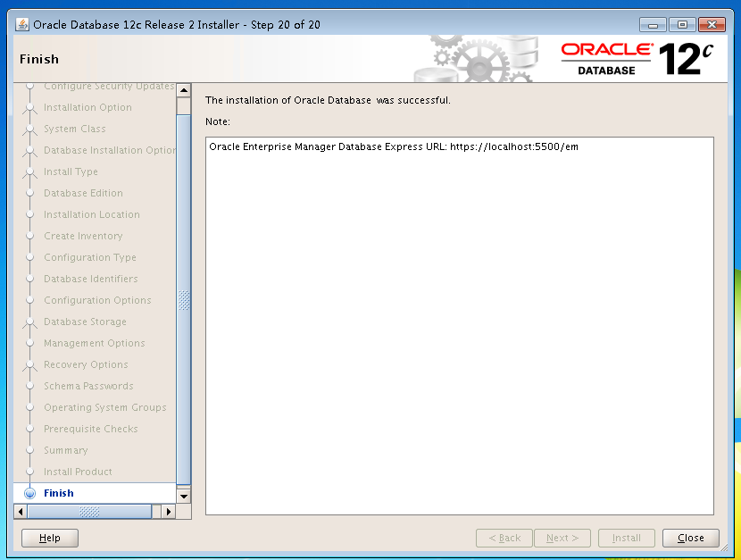Image resolution: width=741 pixels, height=560 pixels.
Task: Click the Enterprise Manager Express URL text
Action: pyautogui.click(x=394, y=146)
